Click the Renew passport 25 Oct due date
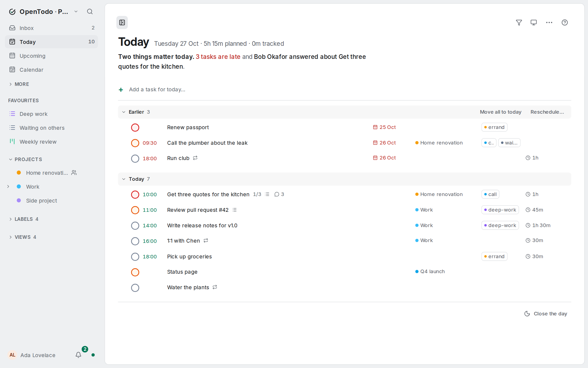 384,127
